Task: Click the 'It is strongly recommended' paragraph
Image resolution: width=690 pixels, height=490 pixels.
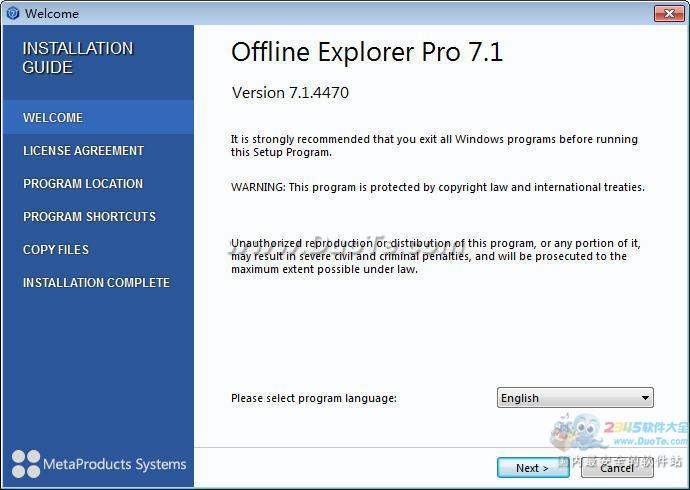Action: (434, 146)
